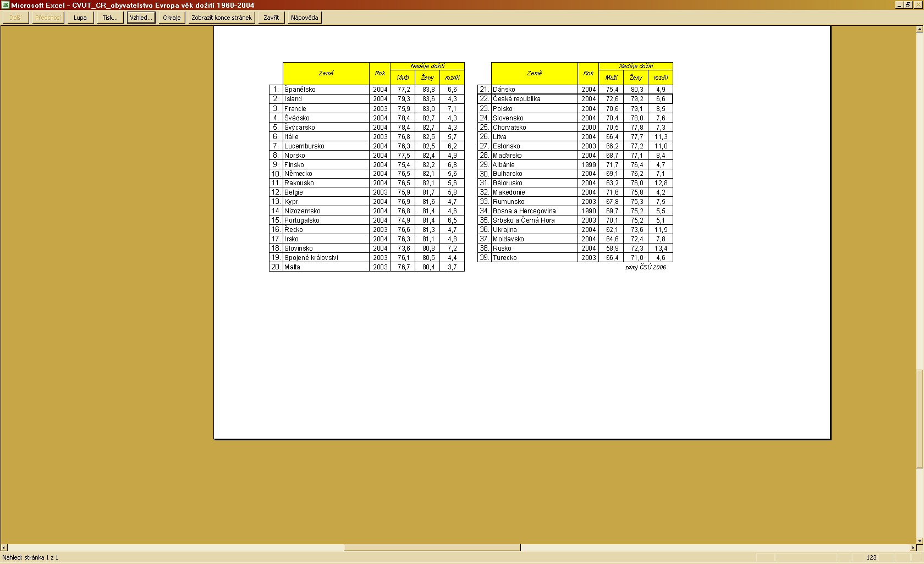Click the horizontal scrollbar thumb

coord(432,548)
